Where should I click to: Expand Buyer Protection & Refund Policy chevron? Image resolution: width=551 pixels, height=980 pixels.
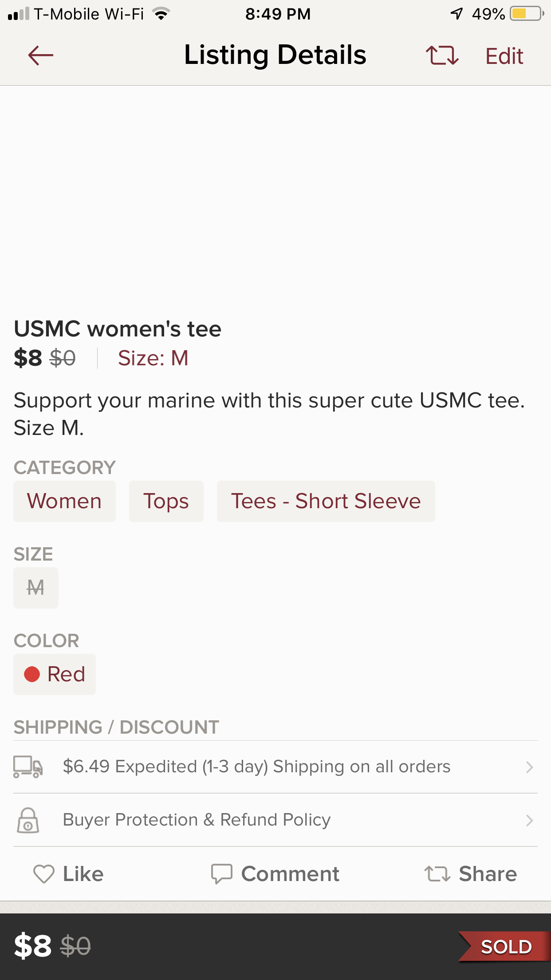click(529, 820)
